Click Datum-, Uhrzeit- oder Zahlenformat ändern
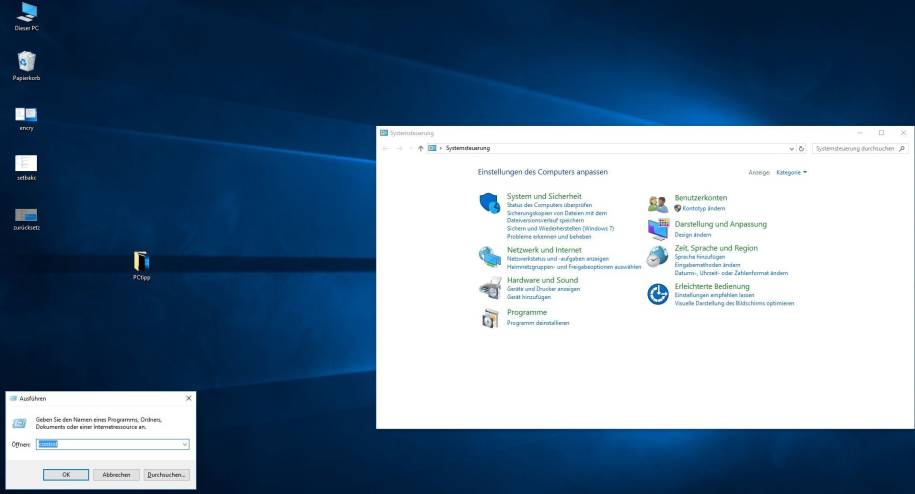 731,274
